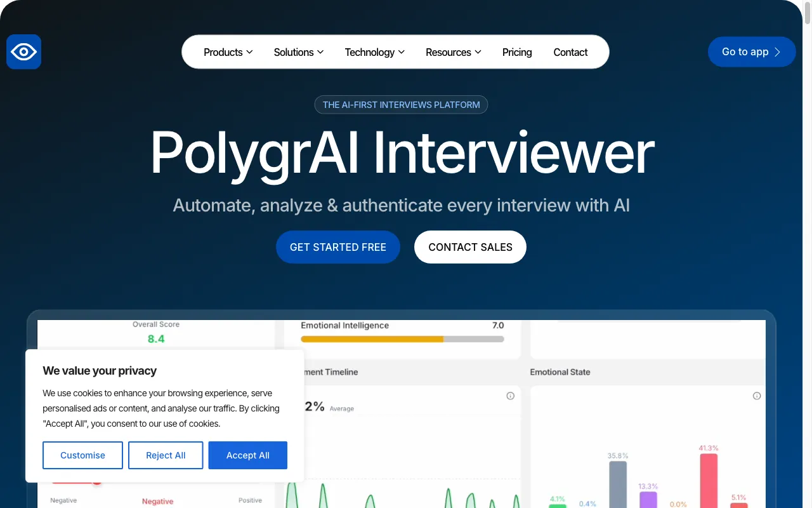This screenshot has width=812, height=508.
Task: Customise cookie preferences
Action: pyautogui.click(x=82, y=455)
